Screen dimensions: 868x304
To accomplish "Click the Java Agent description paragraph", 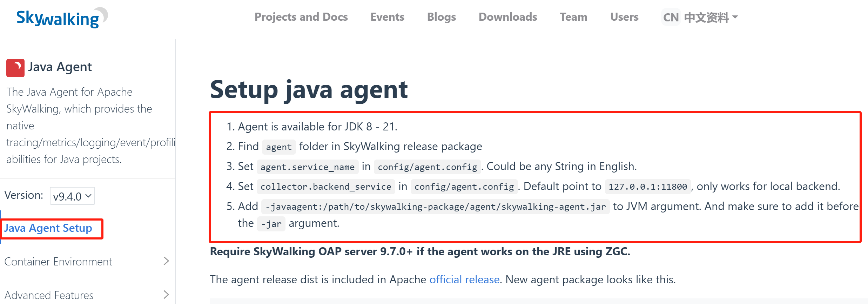I will click(91, 126).
